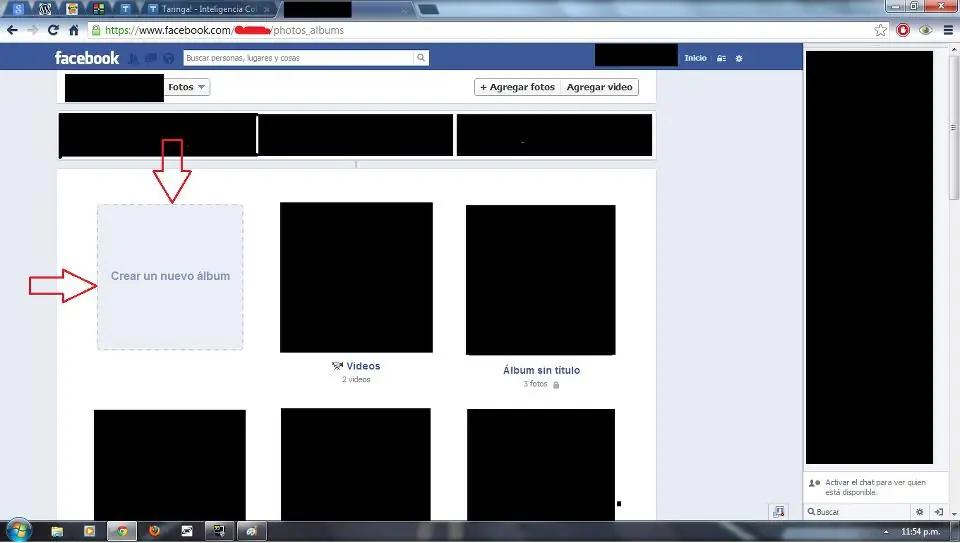Viewport: 960px width, 543px height.
Task: Click the video camera icon beside Videos
Action: point(337,366)
